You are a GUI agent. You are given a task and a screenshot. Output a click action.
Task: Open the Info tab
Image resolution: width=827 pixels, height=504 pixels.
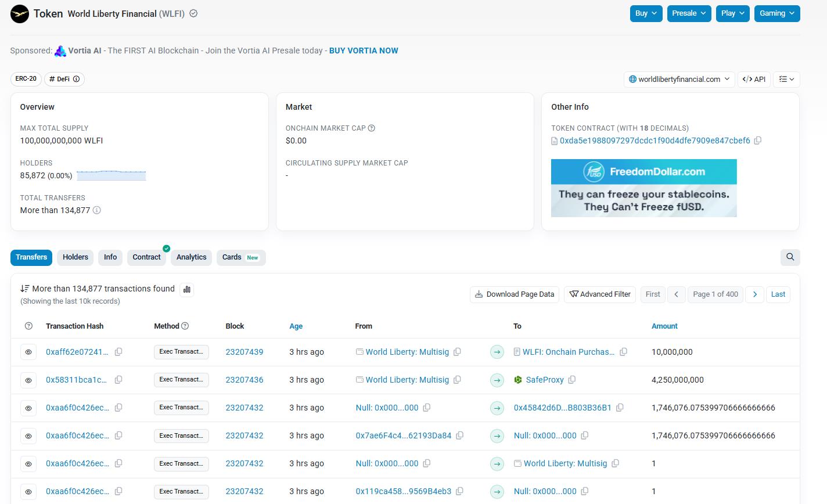click(x=110, y=257)
